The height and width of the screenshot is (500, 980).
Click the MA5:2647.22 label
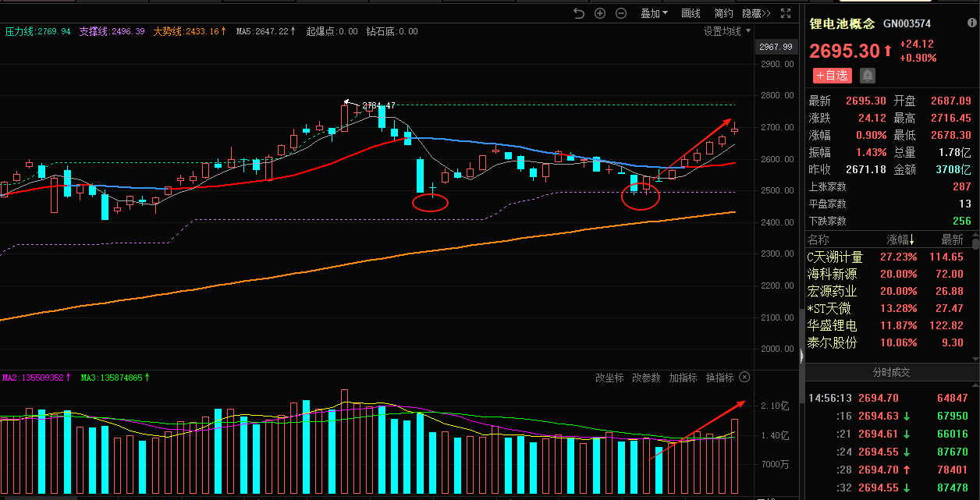[266, 31]
